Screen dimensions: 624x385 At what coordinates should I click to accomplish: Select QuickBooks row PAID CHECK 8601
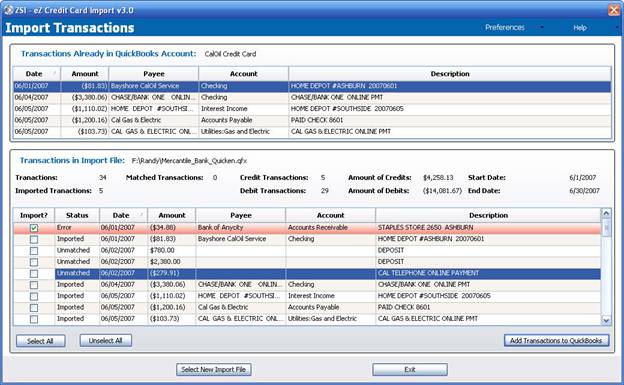(x=312, y=120)
